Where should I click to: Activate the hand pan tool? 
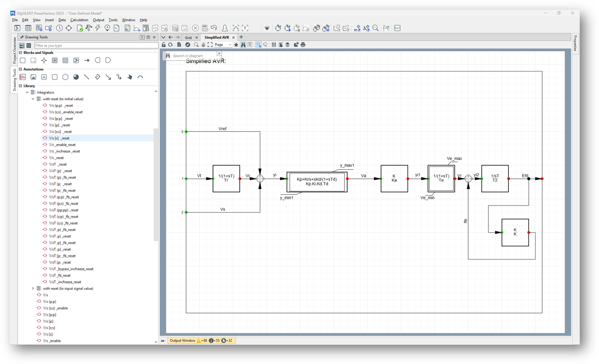pyautogui.click(x=203, y=45)
